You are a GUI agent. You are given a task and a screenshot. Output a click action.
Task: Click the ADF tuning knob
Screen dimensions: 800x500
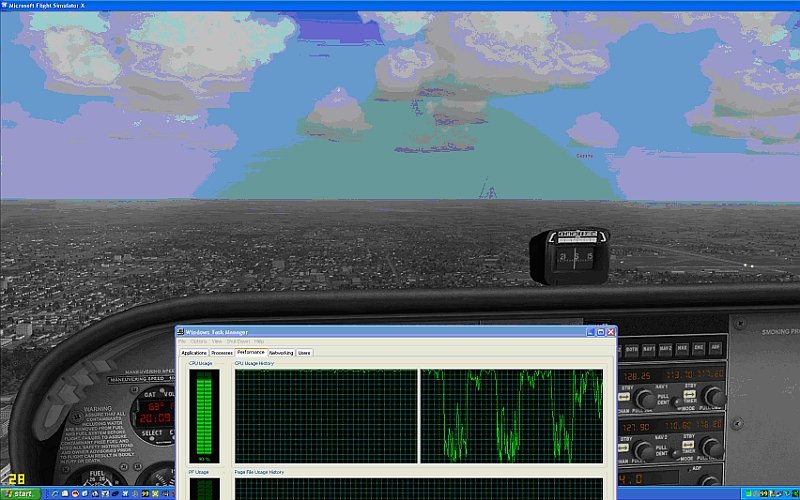(x=710, y=481)
